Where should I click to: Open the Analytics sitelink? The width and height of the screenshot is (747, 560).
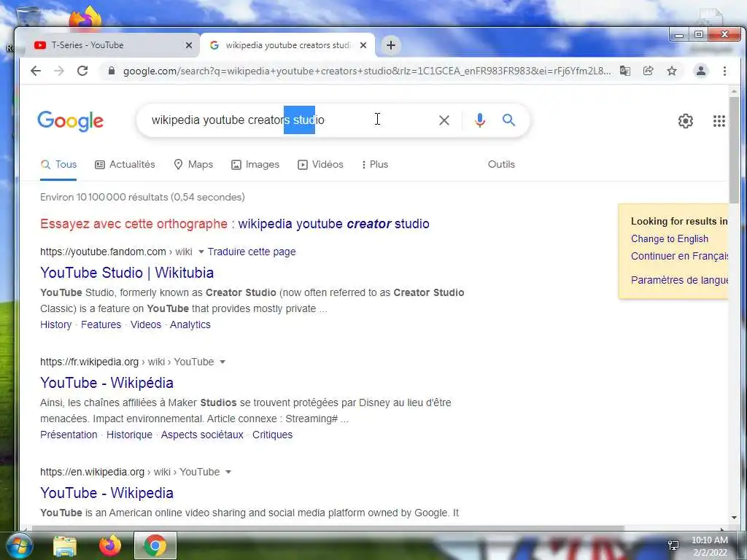point(190,324)
